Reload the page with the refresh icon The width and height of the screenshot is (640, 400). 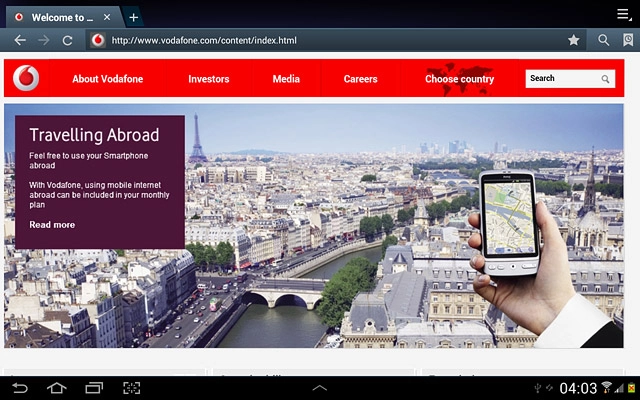tap(67, 40)
